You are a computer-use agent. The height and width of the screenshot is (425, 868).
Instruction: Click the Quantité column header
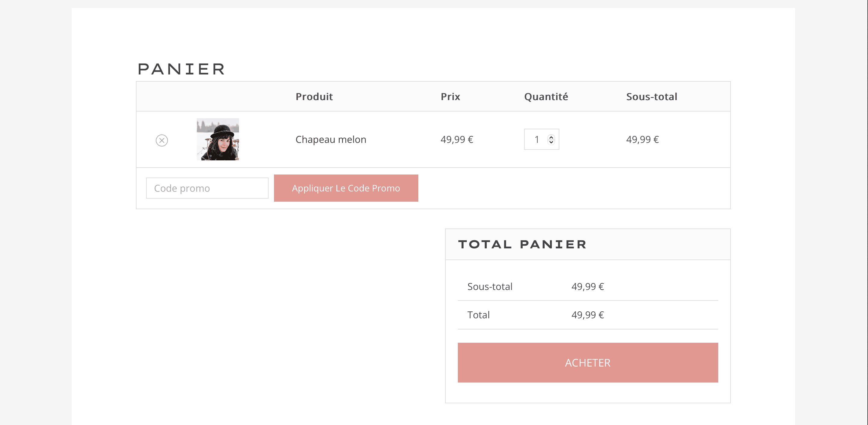pos(546,97)
